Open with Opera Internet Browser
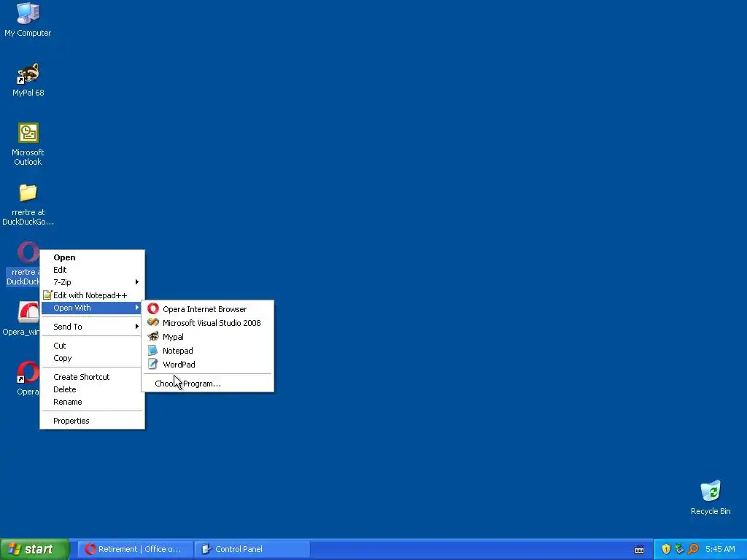Image resolution: width=747 pixels, height=560 pixels. (x=208, y=309)
